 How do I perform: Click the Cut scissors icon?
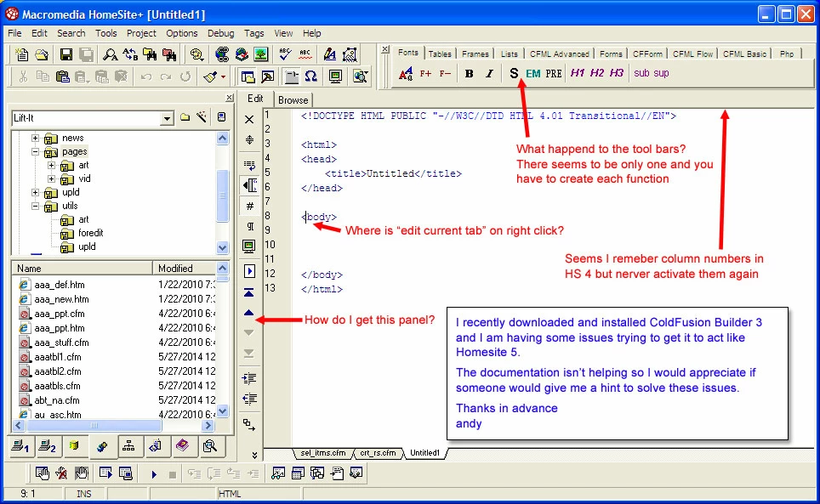23,76
